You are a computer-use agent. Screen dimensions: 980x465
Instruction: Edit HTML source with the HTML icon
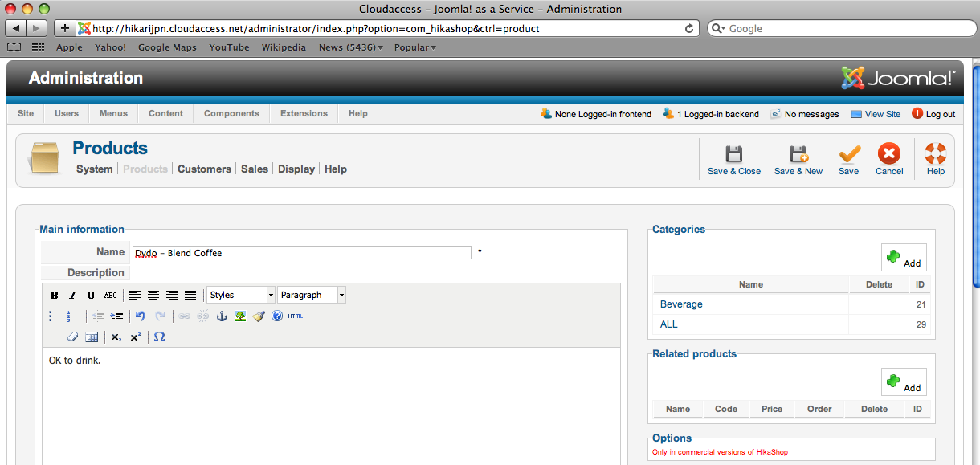pos(296,316)
